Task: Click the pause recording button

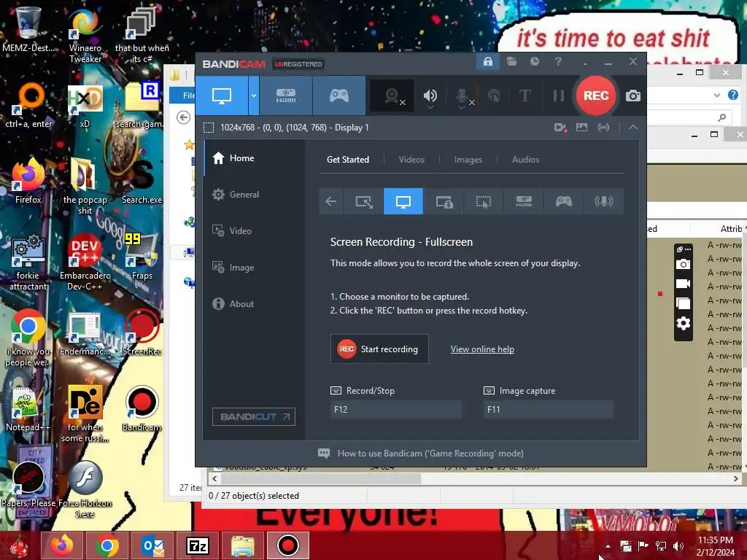Action: (x=558, y=96)
